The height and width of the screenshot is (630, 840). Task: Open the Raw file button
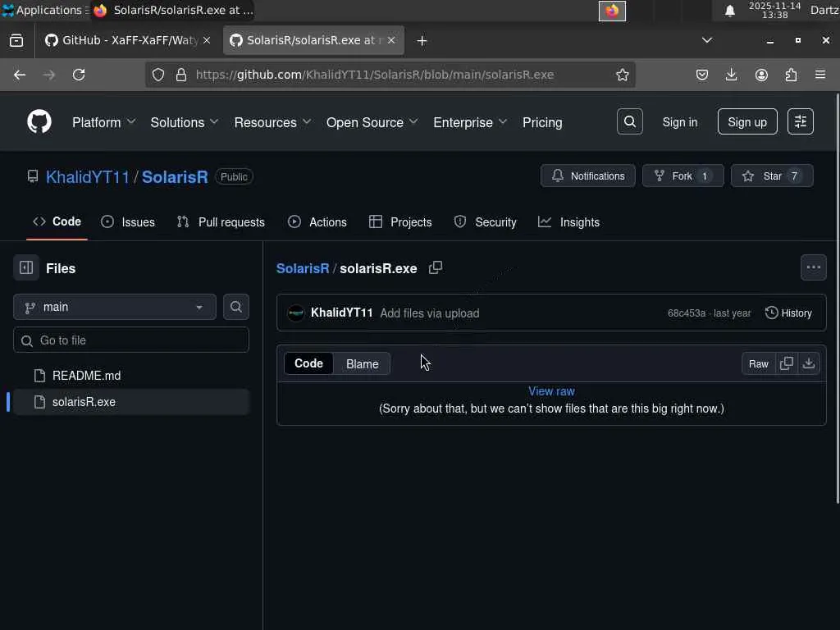(x=758, y=363)
